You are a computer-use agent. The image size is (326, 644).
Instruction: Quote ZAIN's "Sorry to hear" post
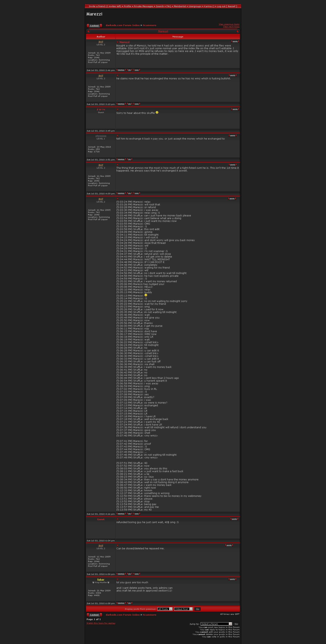(x=235, y=109)
